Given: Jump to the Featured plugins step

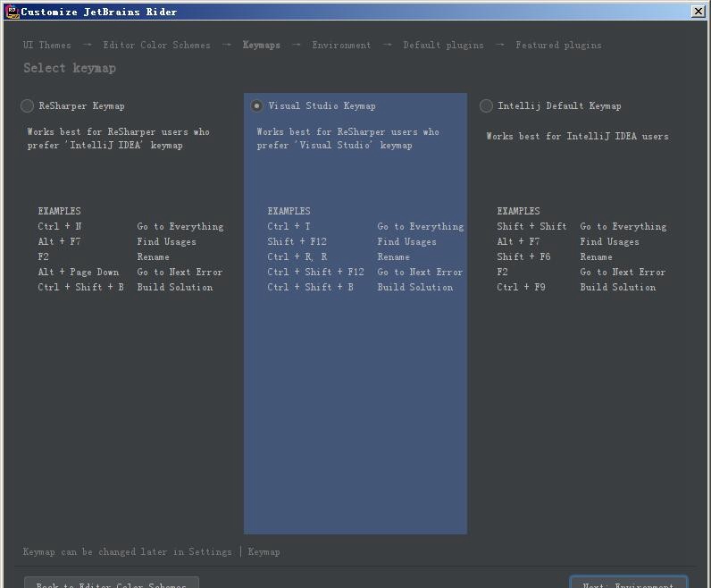Looking at the screenshot, I should click(558, 45).
